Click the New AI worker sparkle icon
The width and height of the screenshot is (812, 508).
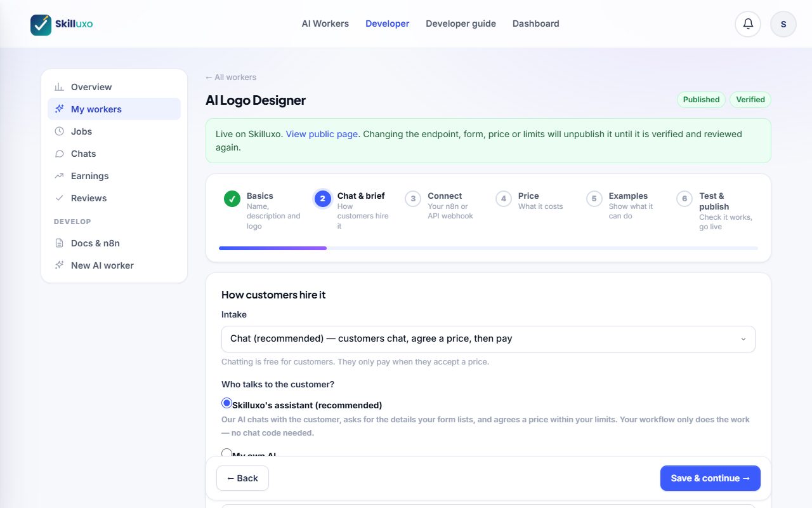point(59,265)
